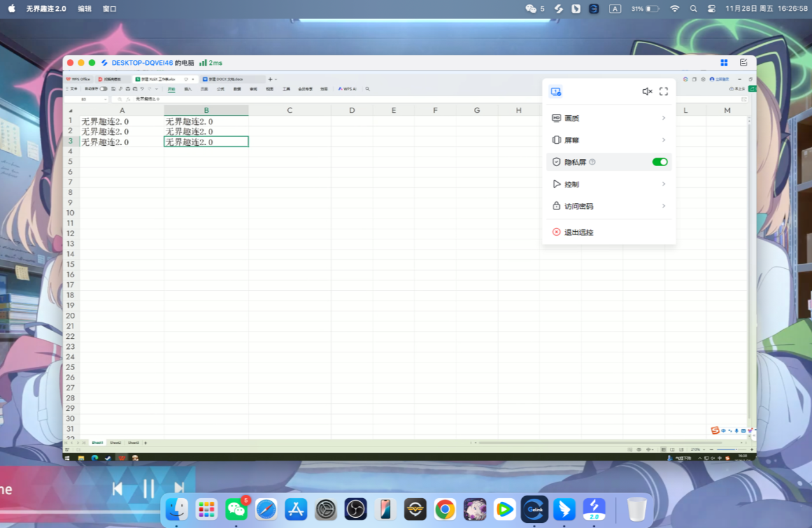The image size is (812, 528).
Task: Click the 退出远控 exit remote button
Action: coord(578,232)
